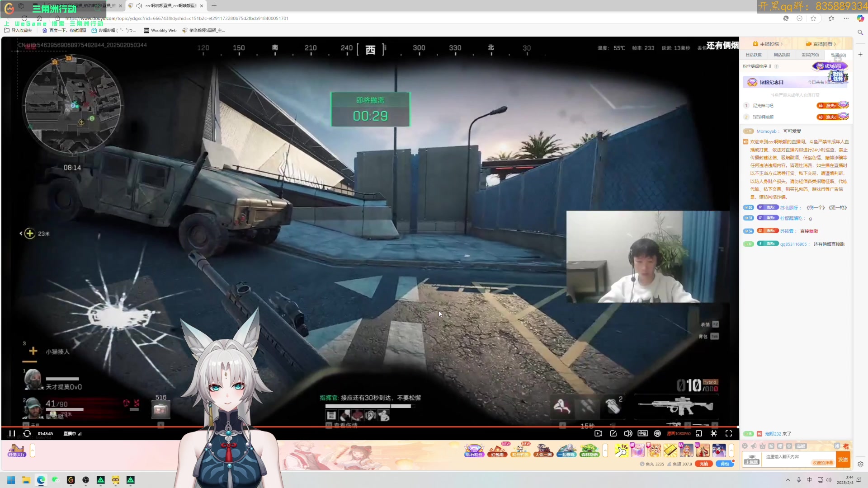The height and width of the screenshot is (488, 868).
Task: Open a new browser tab with plus
Action: [x=214, y=5]
